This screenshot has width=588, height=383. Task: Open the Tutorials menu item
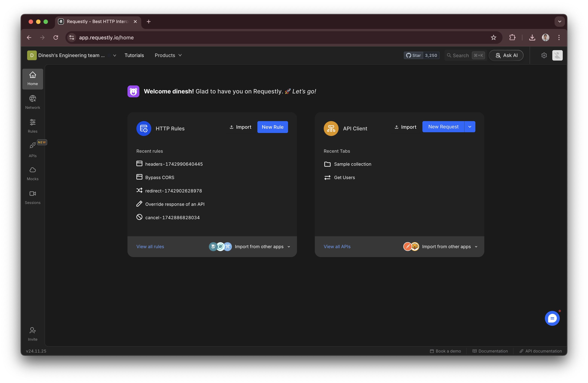tap(134, 55)
